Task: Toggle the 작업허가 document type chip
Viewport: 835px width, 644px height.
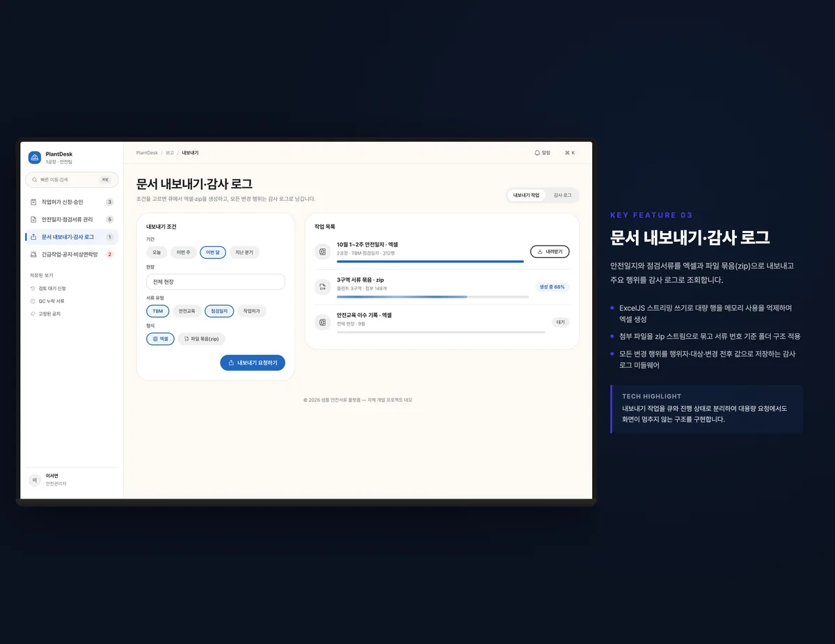Action: coord(251,311)
